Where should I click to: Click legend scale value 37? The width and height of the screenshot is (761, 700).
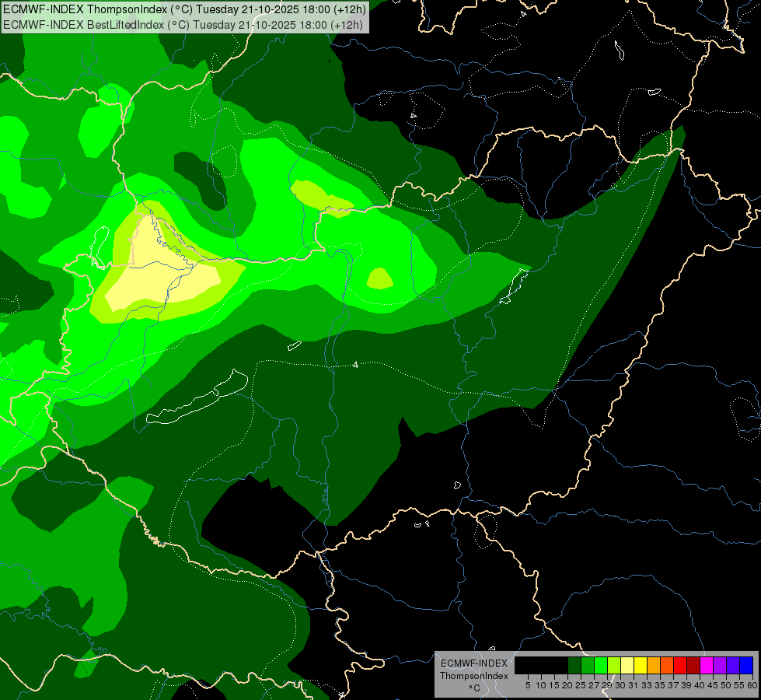coord(674,685)
